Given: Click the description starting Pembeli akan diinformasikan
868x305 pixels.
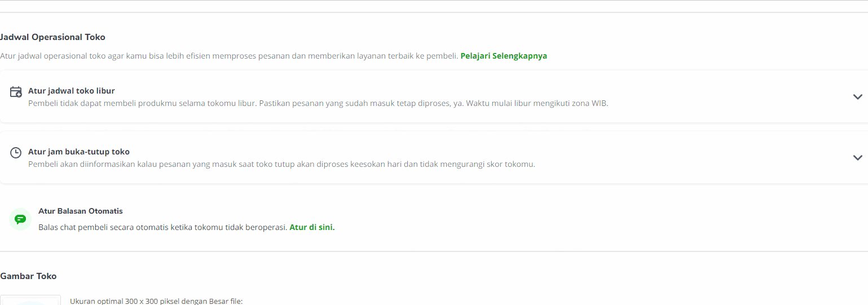Looking at the screenshot, I should click(281, 165).
